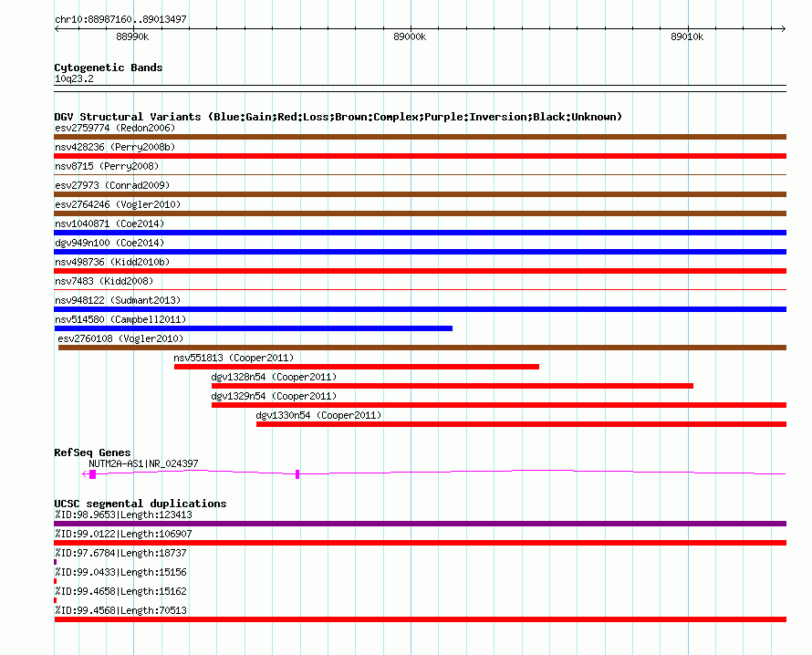Click the Cytogenetic Bands track title

tap(109, 68)
